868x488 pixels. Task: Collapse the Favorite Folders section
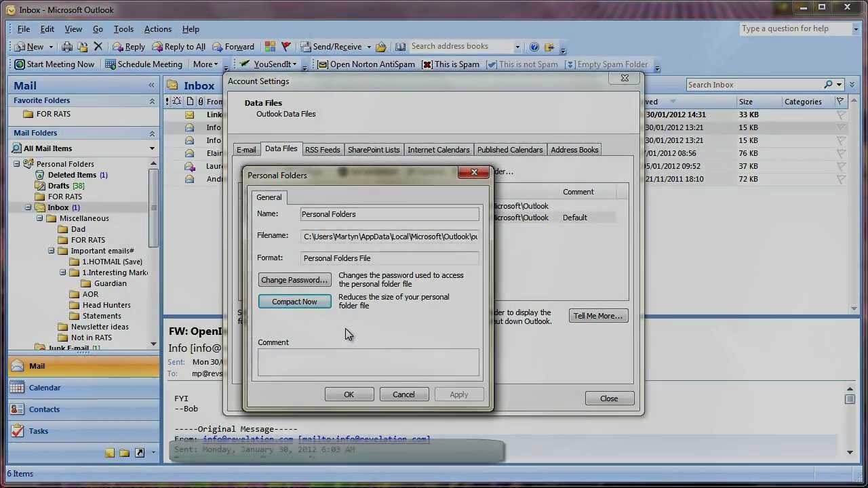(152, 101)
